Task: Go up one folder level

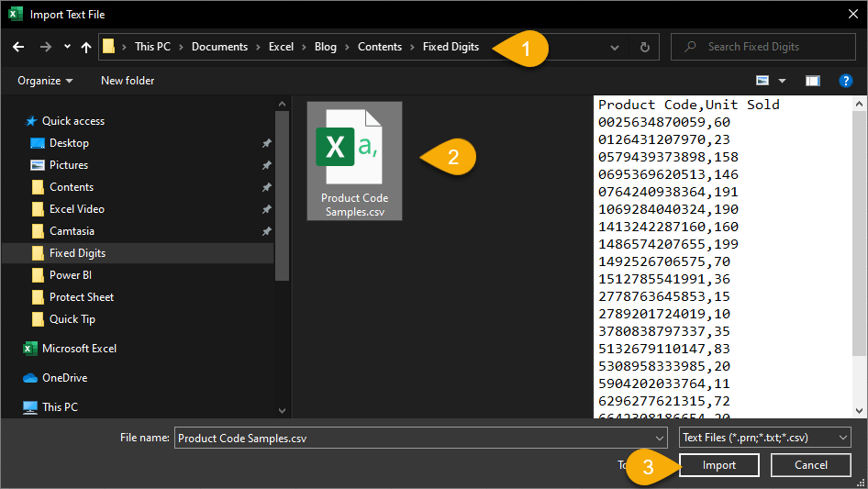Action: 86,47
